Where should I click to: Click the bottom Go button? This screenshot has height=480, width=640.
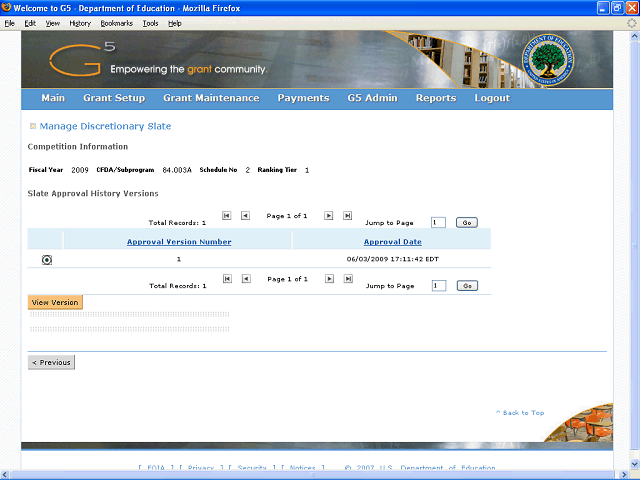467,286
